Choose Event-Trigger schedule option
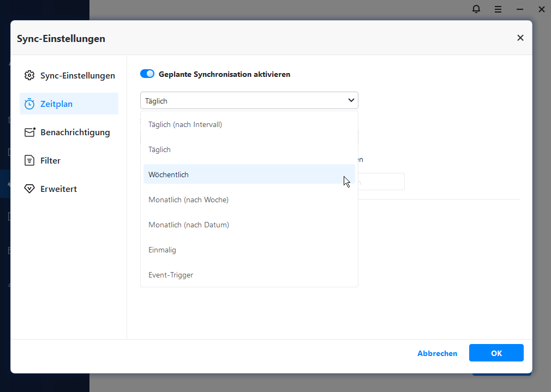The image size is (551, 392). [171, 275]
